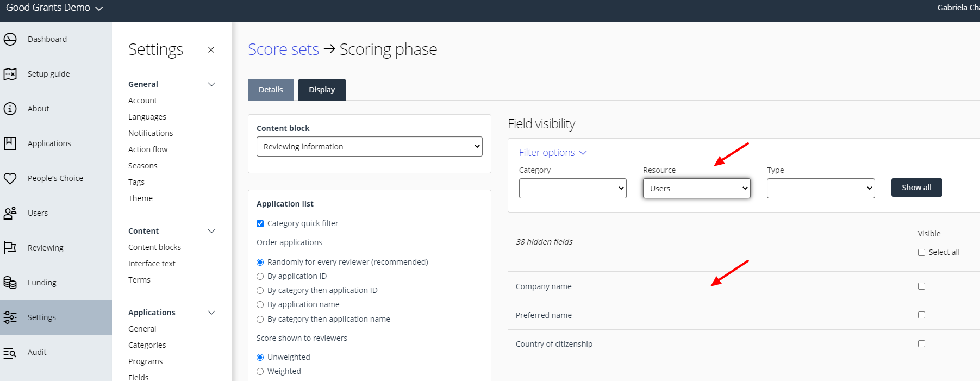Choose Weighted score option
Viewport: 980px width, 381px height.
click(260, 371)
